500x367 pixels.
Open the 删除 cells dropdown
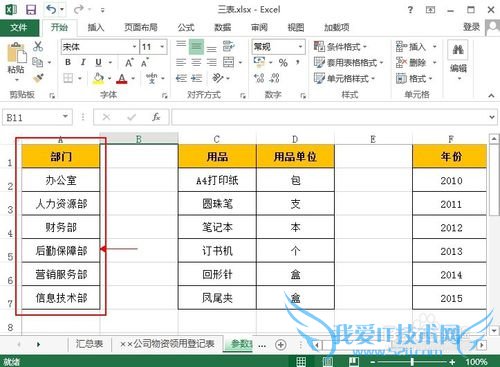point(435,62)
